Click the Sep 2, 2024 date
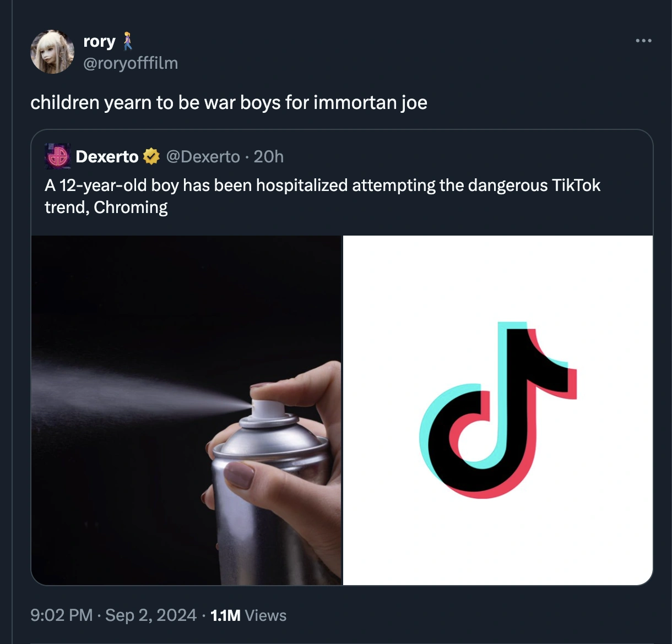This screenshot has width=672, height=644. 150,615
